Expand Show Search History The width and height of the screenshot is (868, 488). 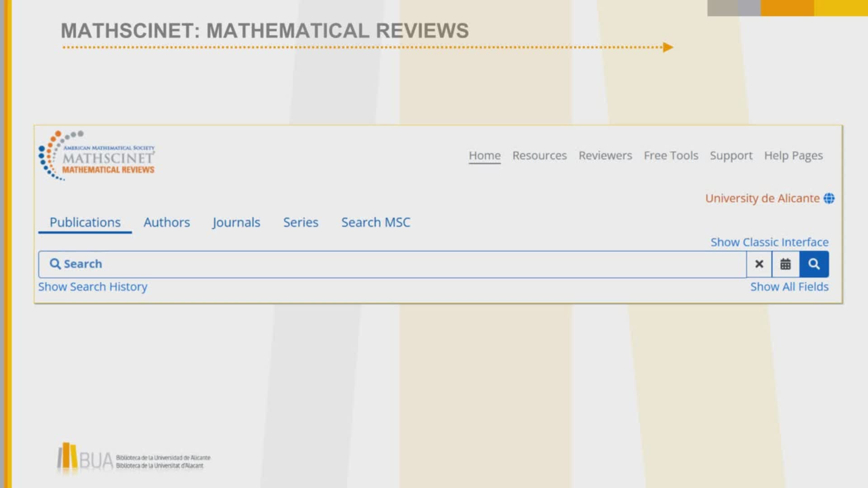pyautogui.click(x=93, y=287)
